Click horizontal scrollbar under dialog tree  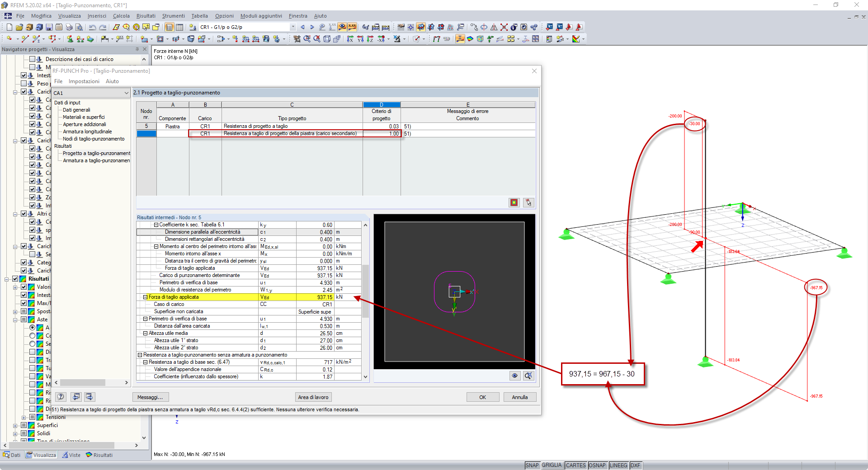[x=91, y=383]
